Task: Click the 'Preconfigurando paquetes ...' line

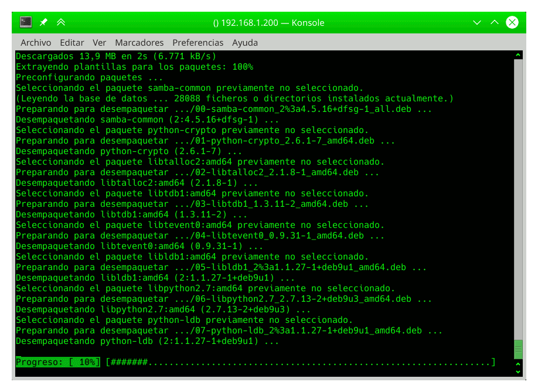Action: coord(89,77)
